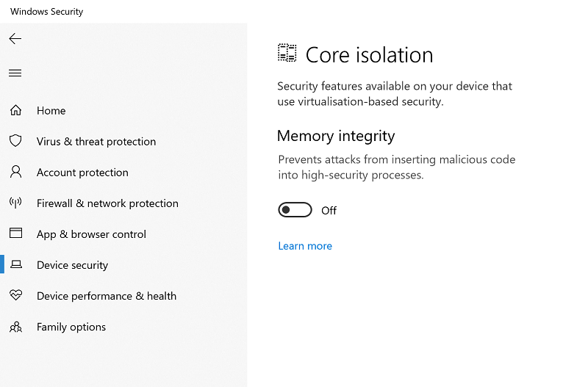
Task: Enable the Memory integrity toggle
Action: pos(295,210)
